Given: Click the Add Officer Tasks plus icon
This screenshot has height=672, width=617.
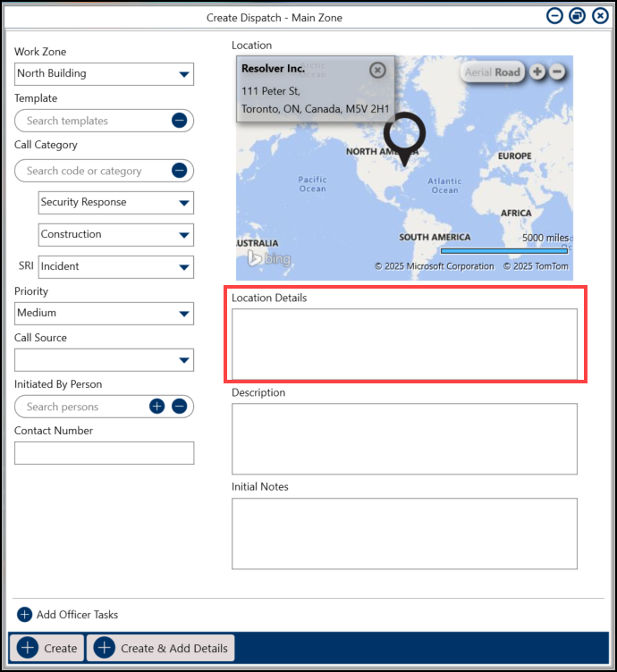Looking at the screenshot, I should coord(24,614).
